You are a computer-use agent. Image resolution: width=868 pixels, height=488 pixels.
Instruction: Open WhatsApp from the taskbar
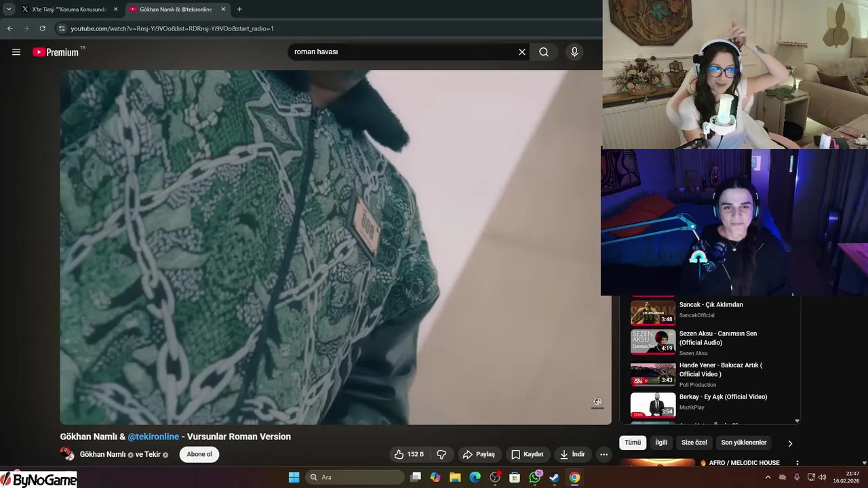tap(535, 477)
